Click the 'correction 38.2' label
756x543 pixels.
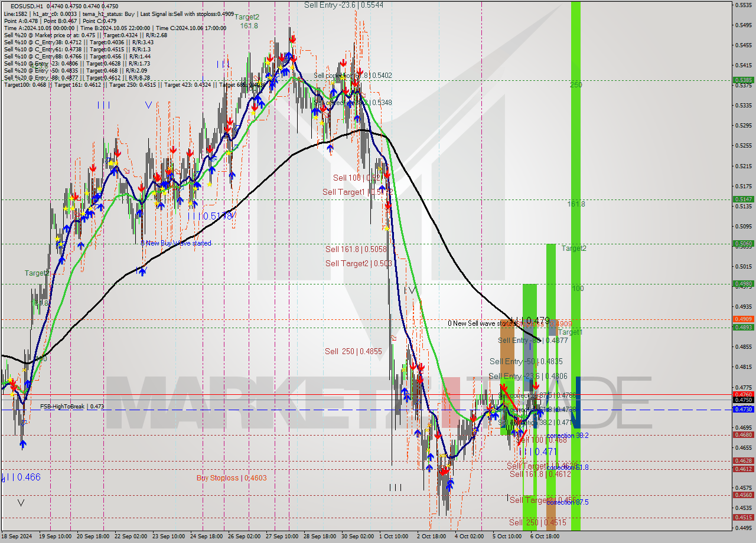(x=567, y=436)
